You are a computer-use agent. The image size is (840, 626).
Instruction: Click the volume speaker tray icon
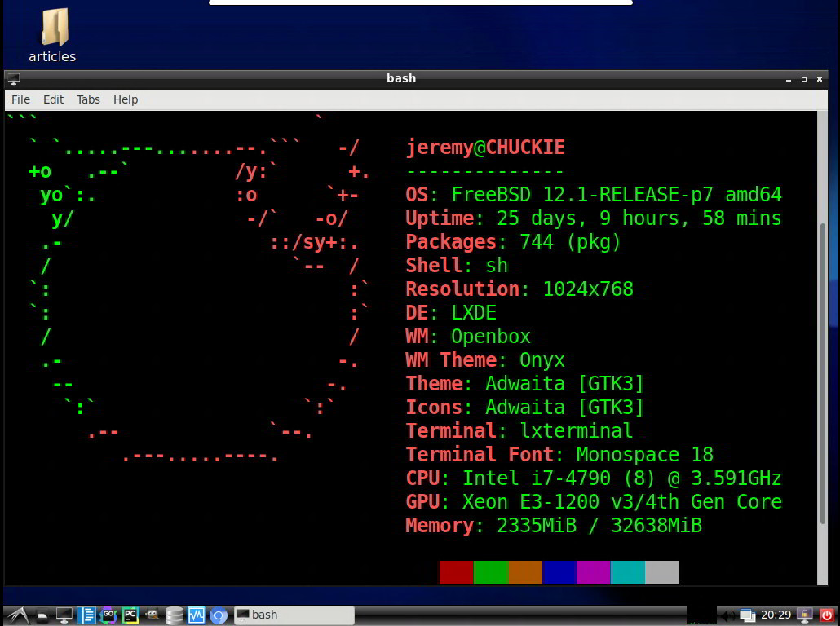click(x=727, y=615)
